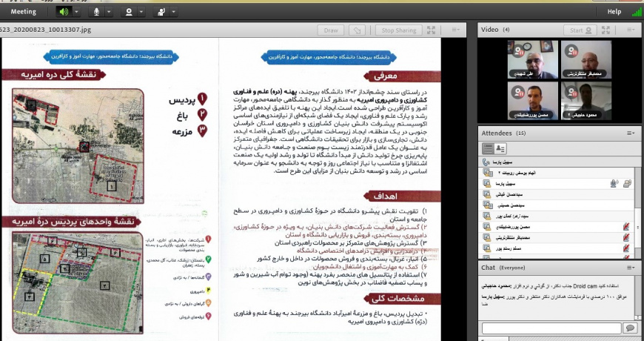Open the raise hand status dropdown arrow
Image resolution: width=644 pixels, height=341 pixels.
click(x=174, y=12)
